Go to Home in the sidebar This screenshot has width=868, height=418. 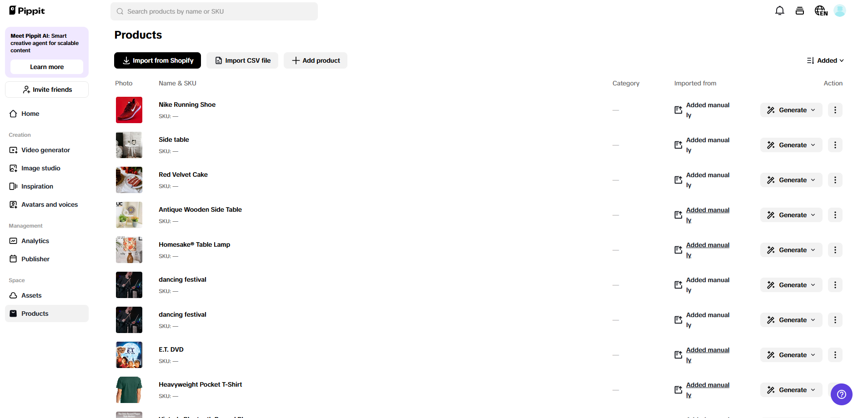click(x=47, y=114)
